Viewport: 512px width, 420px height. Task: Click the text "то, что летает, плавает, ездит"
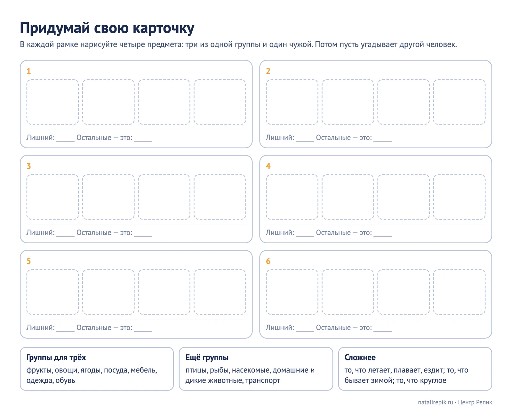394,370
